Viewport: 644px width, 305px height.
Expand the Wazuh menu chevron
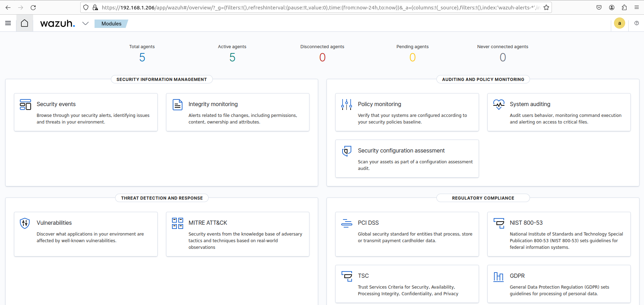point(85,23)
